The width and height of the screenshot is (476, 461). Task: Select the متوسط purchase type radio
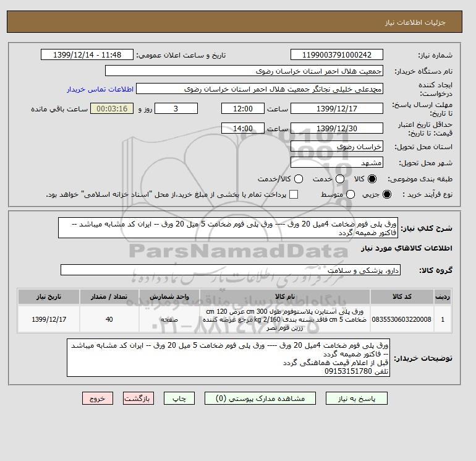351,194
